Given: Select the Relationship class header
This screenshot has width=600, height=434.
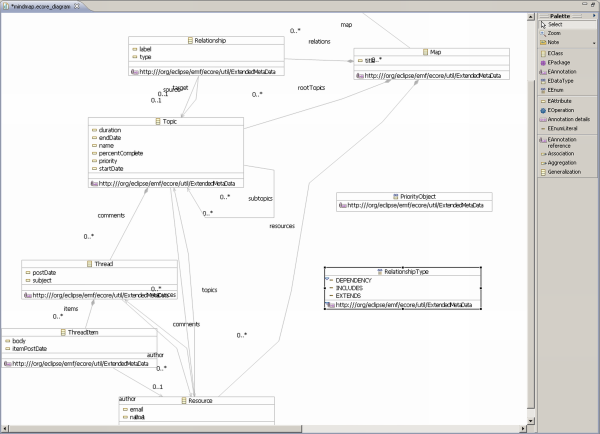Looking at the screenshot, I should pyautogui.click(x=206, y=41).
